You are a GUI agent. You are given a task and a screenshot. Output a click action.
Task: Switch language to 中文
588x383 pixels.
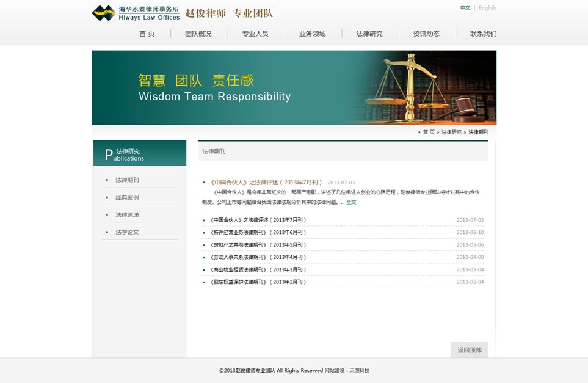(465, 7)
